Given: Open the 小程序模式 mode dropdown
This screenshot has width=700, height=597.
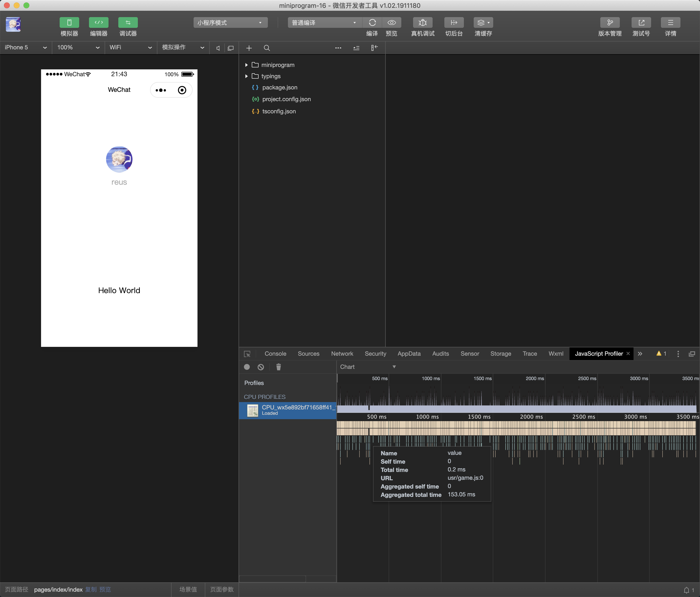Looking at the screenshot, I should point(230,23).
